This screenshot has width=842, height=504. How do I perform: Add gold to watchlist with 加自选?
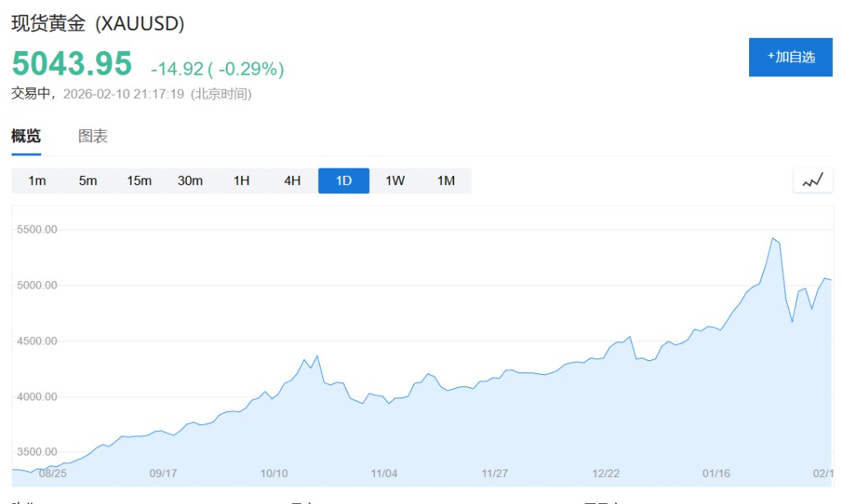pos(790,57)
